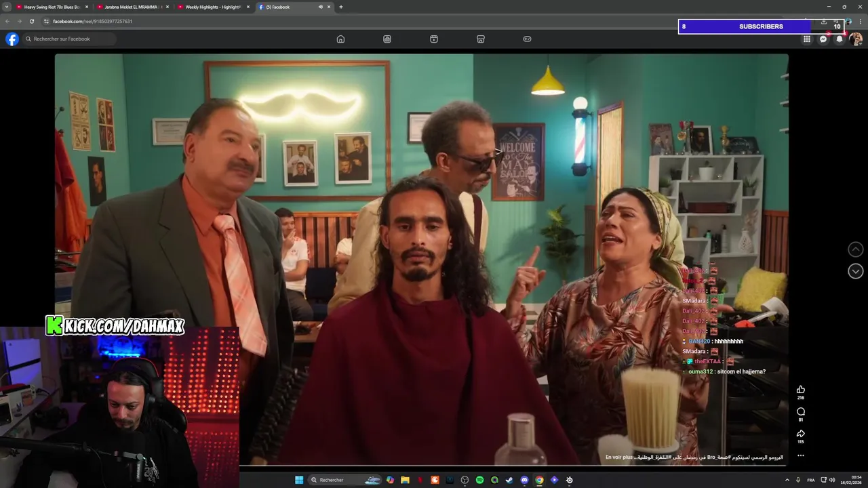Open the tab search dropdown arrow
The width and height of the screenshot is (868, 488).
point(7,7)
